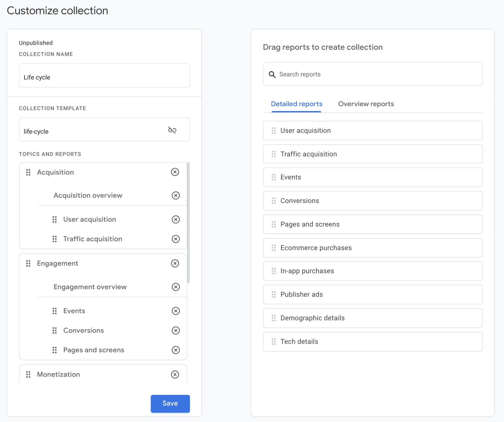Click the drag handle of the Monetization topic

pyautogui.click(x=28, y=374)
